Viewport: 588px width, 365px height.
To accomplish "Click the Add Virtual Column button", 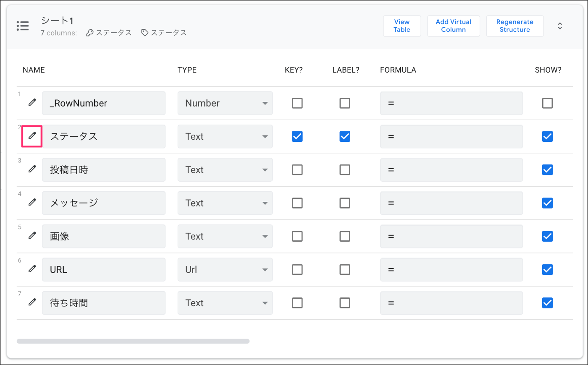I will click(x=454, y=26).
